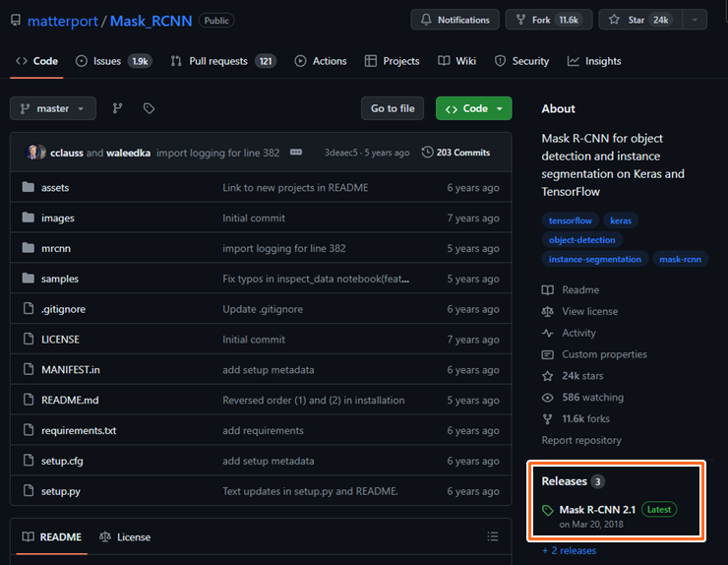Open the Projects tab

coord(392,61)
